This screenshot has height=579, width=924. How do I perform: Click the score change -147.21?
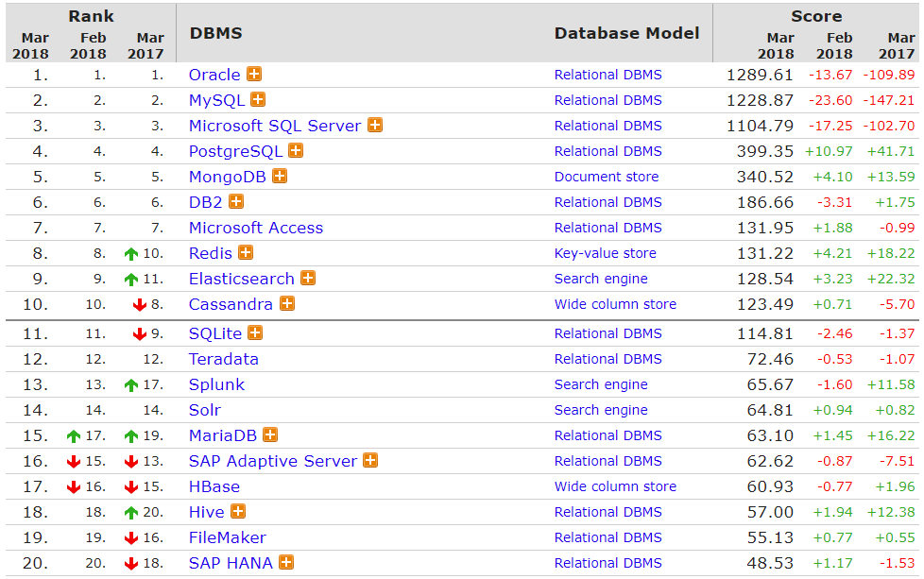889,100
